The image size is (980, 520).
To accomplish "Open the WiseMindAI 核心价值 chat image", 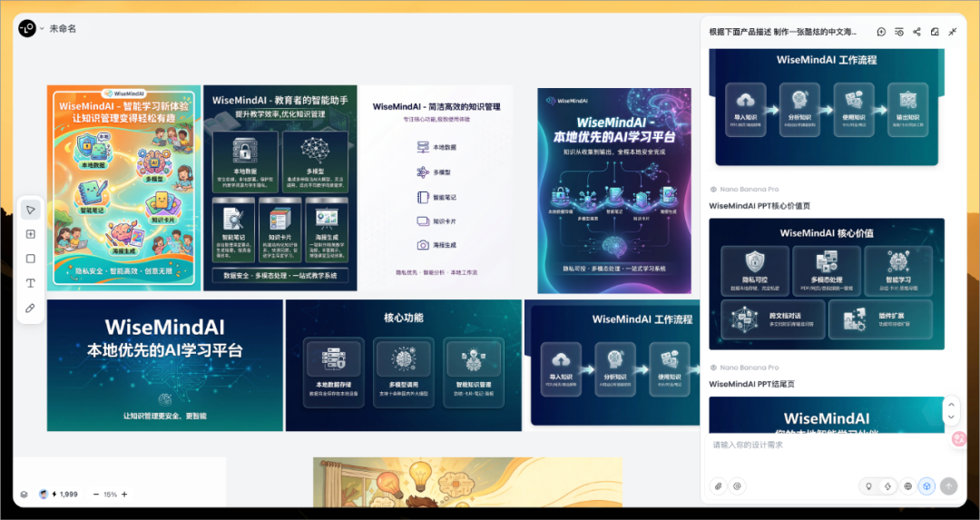I will (x=827, y=284).
